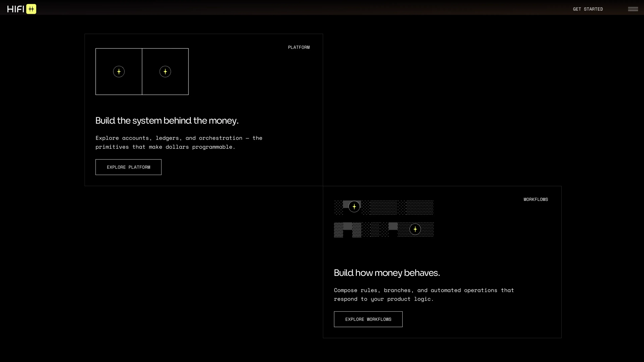
Task: Click the heading 'Build the system behind the money.'
Action: point(167,121)
